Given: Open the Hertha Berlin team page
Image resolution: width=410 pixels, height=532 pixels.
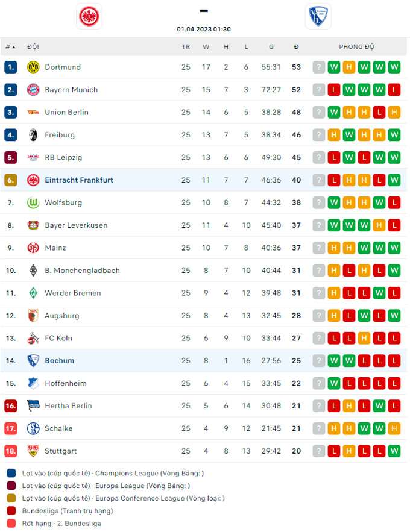Looking at the screenshot, I should pos(68,406).
